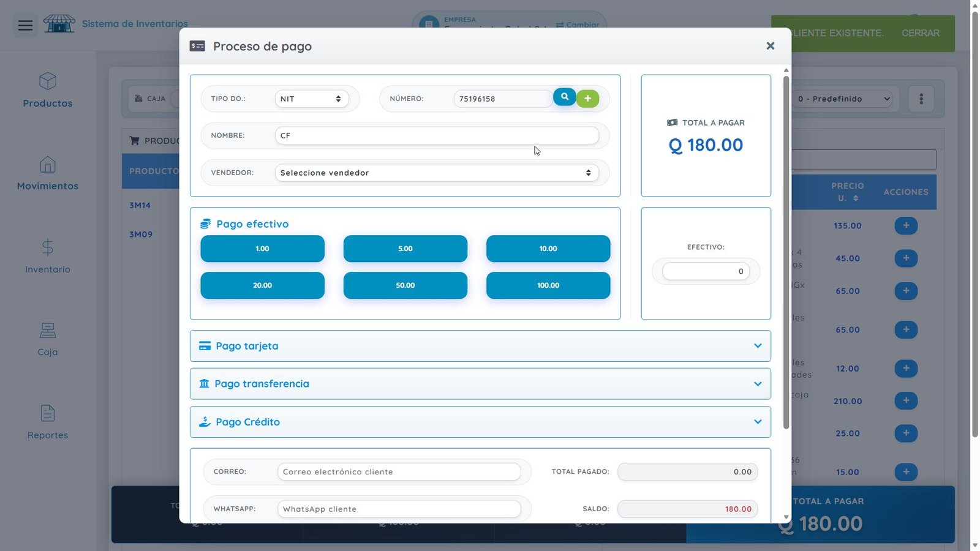
Task: Click the plus button for price 45.00
Action: point(906,258)
